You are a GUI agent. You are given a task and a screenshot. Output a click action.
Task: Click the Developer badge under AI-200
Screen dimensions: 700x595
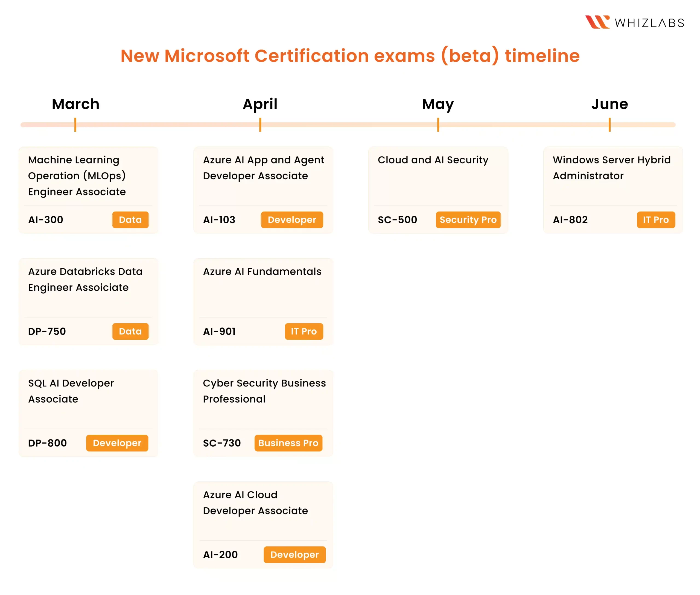(294, 555)
